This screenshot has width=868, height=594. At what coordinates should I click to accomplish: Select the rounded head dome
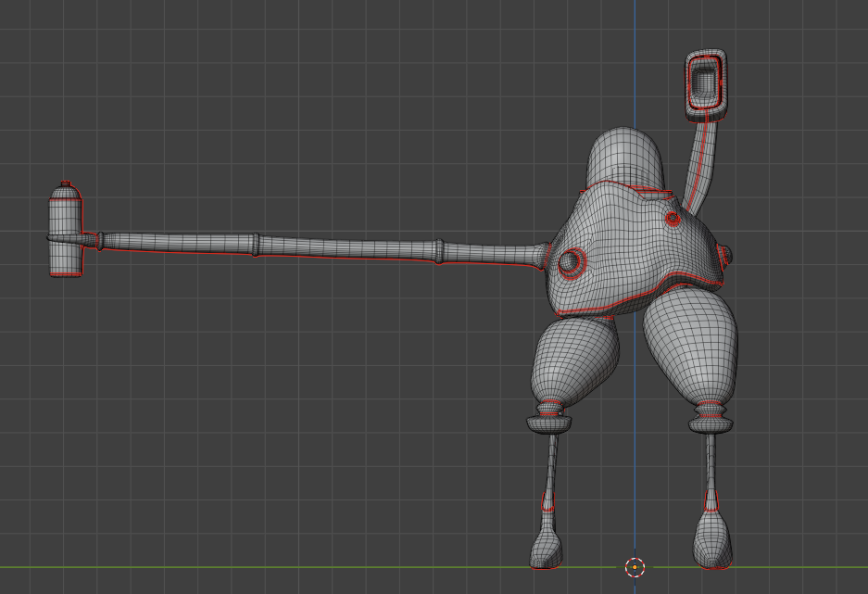click(625, 157)
